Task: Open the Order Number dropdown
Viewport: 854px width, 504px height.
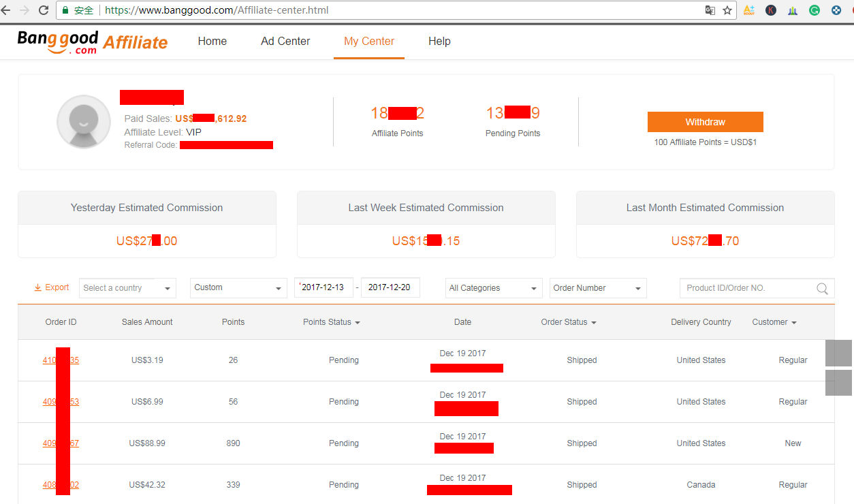Action: [598, 288]
